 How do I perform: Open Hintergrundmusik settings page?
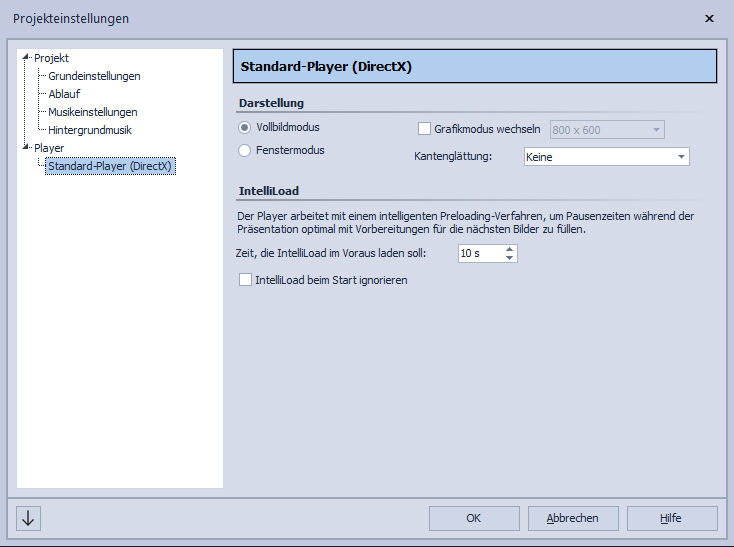pos(90,130)
